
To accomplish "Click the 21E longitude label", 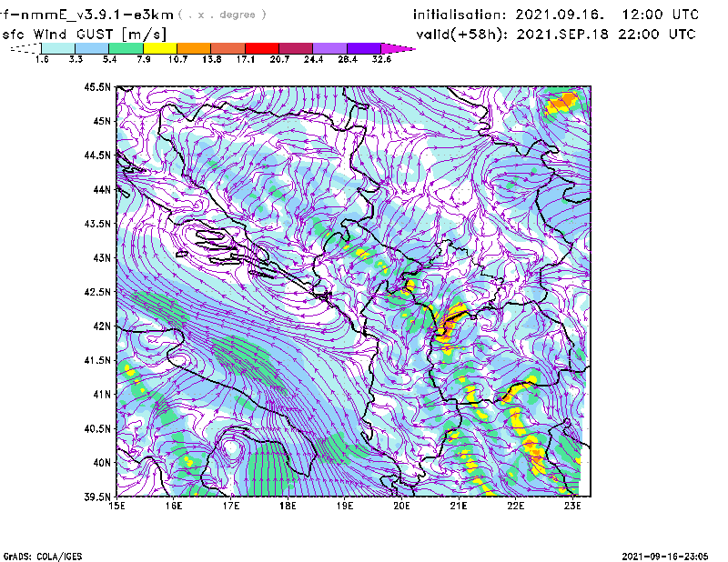I will (459, 506).
